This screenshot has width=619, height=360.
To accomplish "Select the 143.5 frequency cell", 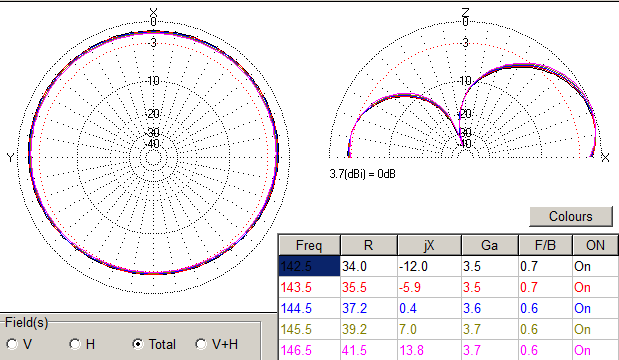I will point(310,287).
